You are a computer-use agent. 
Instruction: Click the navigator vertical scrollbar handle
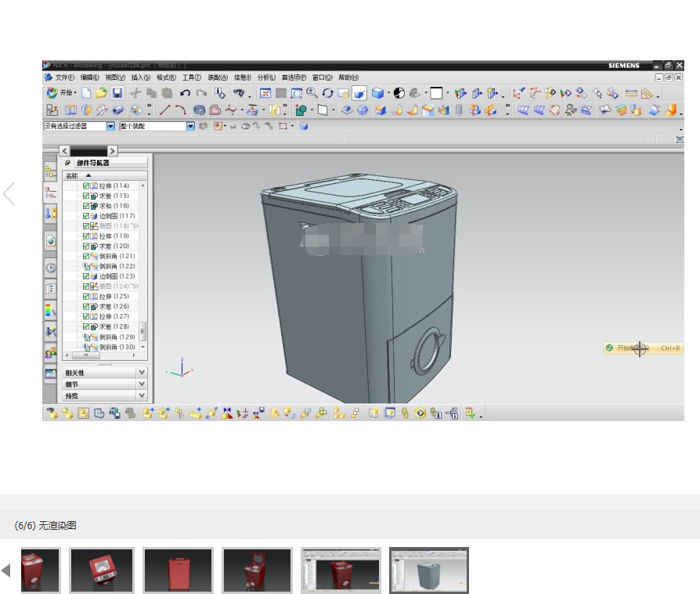tap(143, 331)
